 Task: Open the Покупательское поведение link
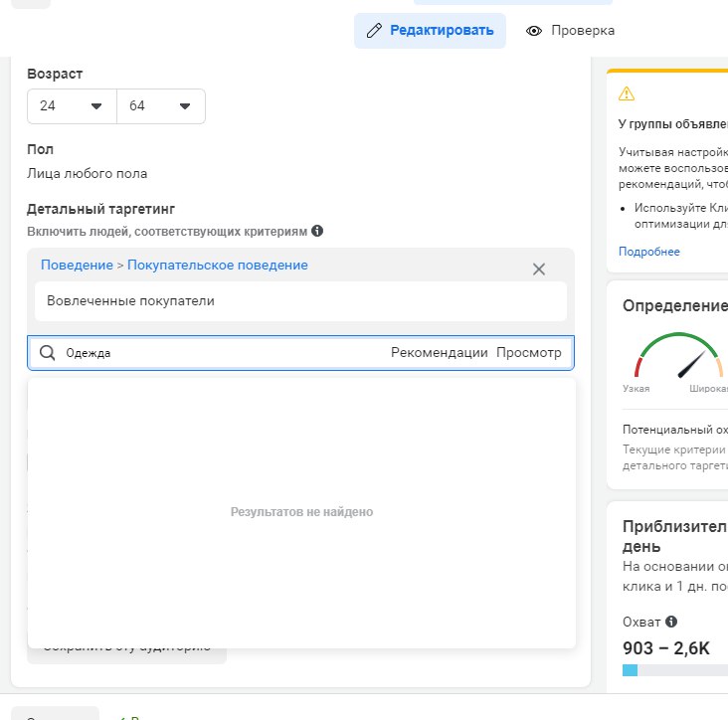point(217,265)
